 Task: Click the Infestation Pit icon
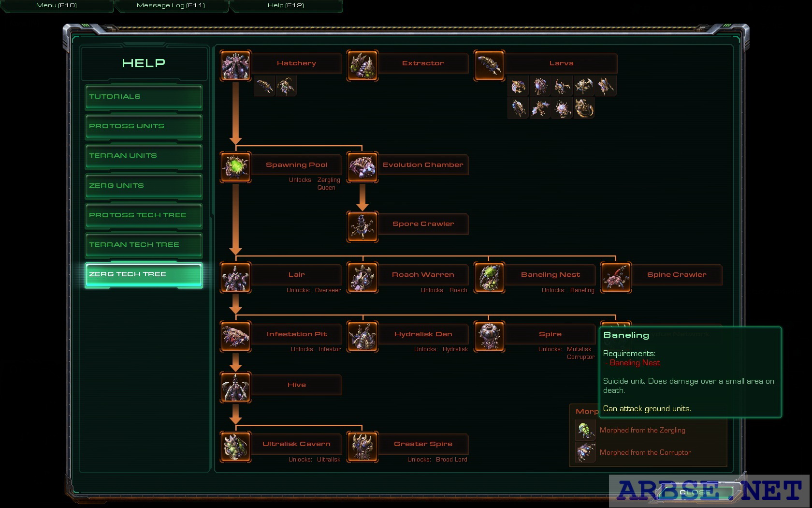(x=235, y=336)
